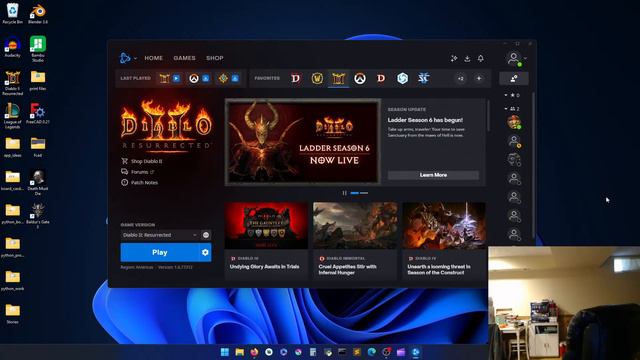Show the +2 more favorites
Screen dimensions: 640x360
click(x=460, y=78)
